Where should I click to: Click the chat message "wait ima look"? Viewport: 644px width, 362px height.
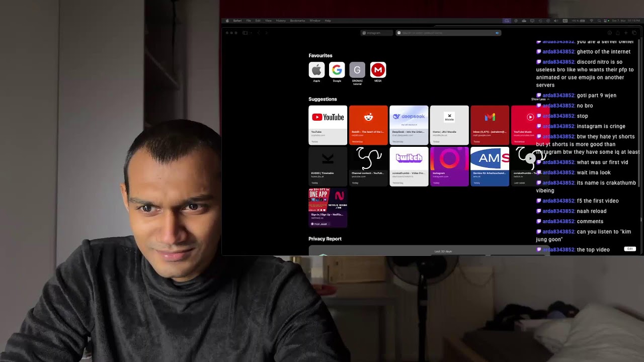tap(594, 173)
